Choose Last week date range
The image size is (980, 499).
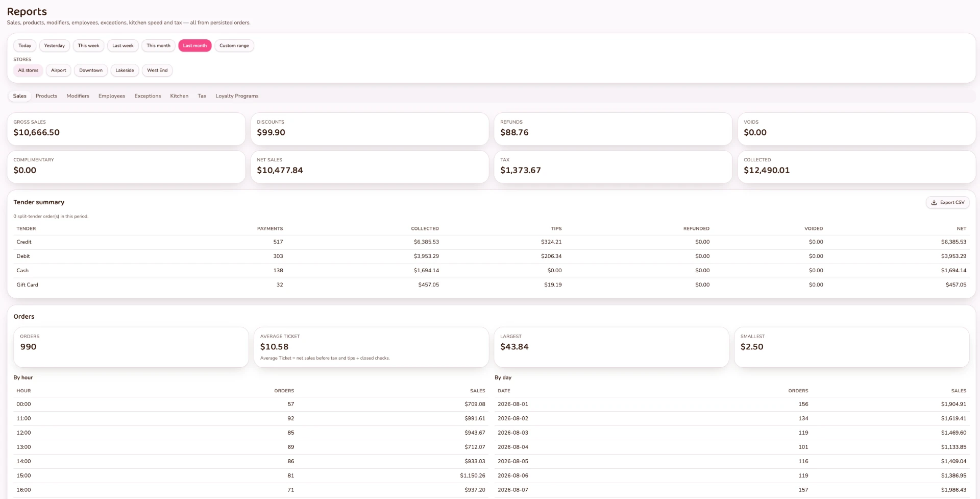122,46
